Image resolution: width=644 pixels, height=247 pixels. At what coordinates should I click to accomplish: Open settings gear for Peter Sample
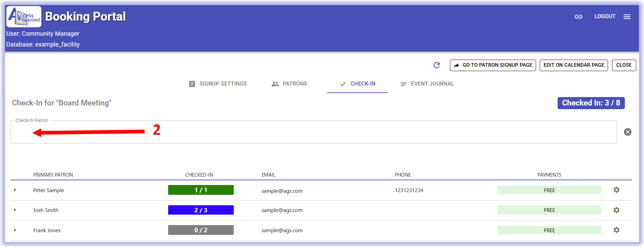click(616, 190)
